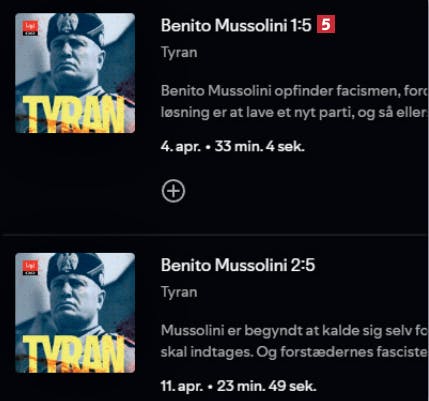Add Benito Mussolini 1:5 episode with plus icon
The height and width of the screenshot is (401, 429).
click(x=173, y=191)
